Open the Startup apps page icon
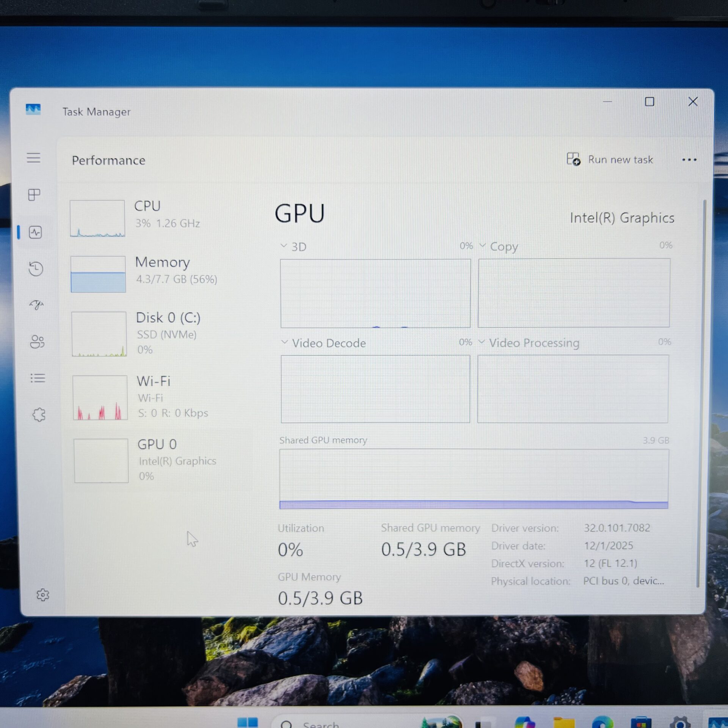Viewport: 728px width, 728px height. pos(37,304)
